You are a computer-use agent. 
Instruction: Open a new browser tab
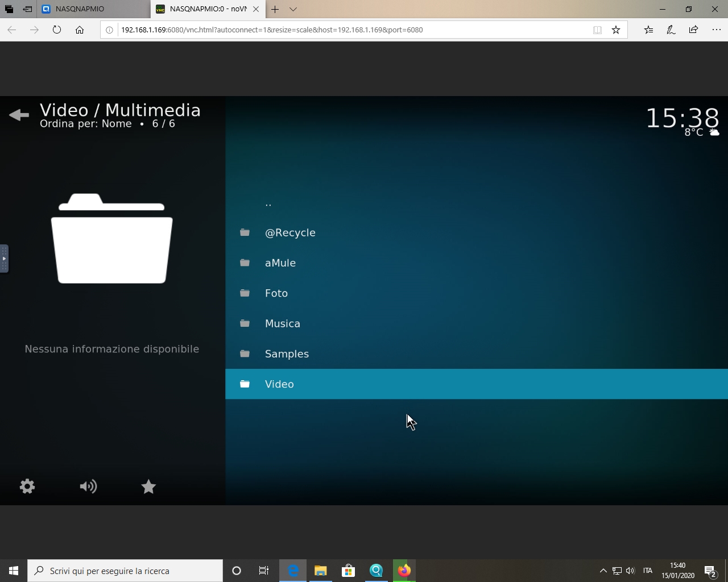click(x=275, y=9)
